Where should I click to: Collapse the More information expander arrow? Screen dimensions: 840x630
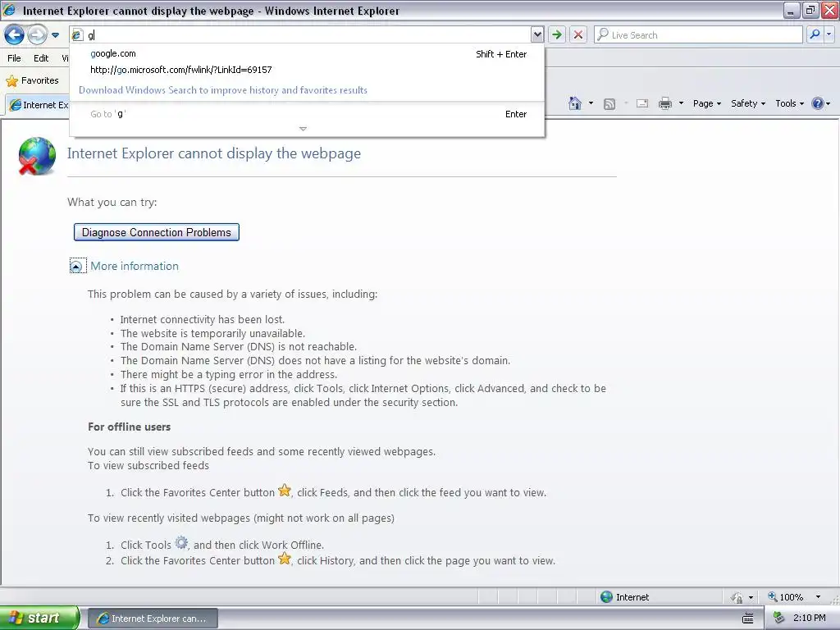(76, 267)
